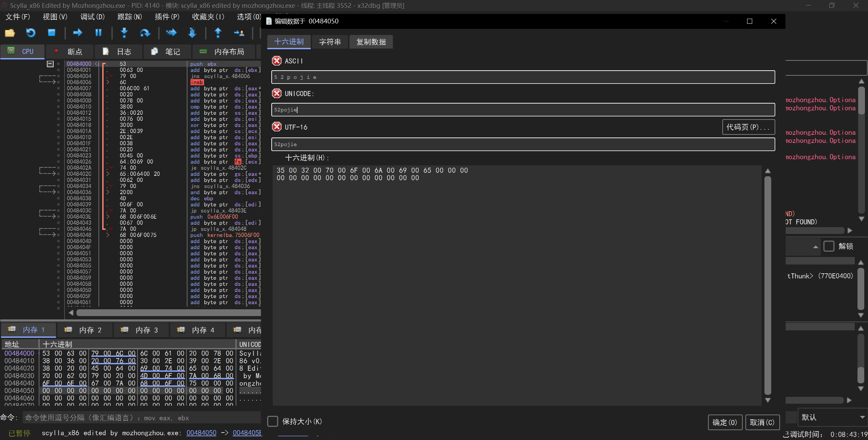Click the hex editor scroll down arrow

click(767, 400)
